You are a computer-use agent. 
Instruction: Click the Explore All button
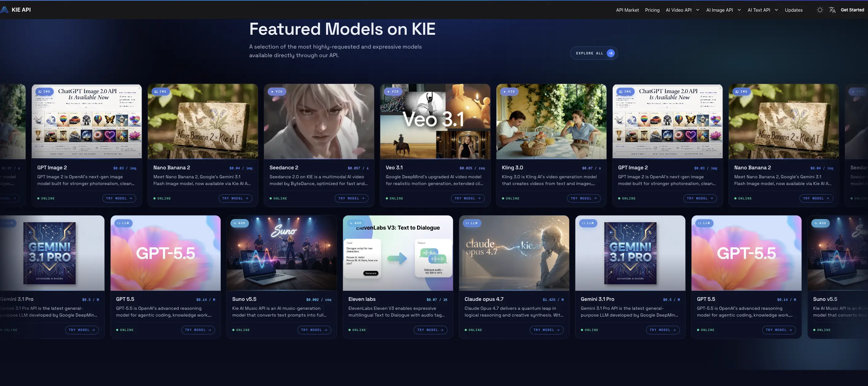click(x=594, y=53)
